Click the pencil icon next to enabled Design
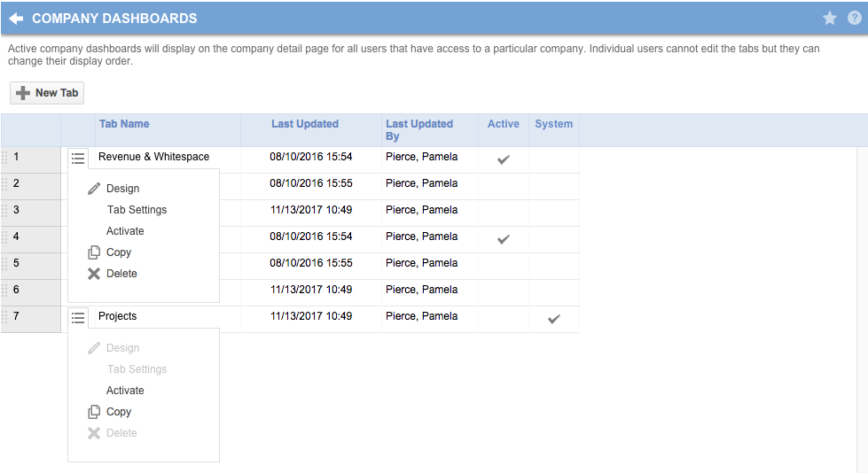The height and width of the screenshot is (473, 868). [94, 189]
